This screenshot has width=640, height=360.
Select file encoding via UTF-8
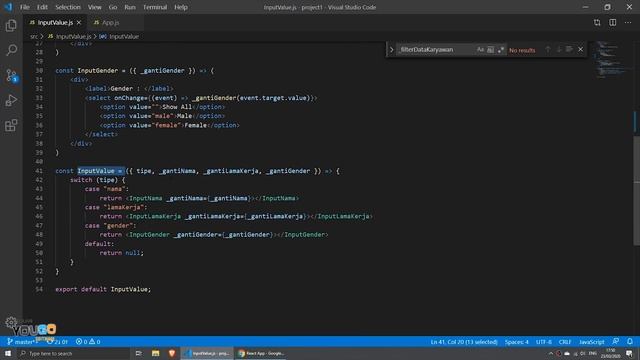(x=544, y=342)
